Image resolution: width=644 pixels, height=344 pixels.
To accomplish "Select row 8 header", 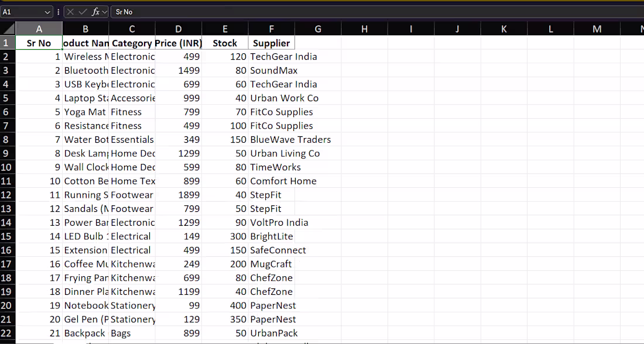I will point(8,140).
